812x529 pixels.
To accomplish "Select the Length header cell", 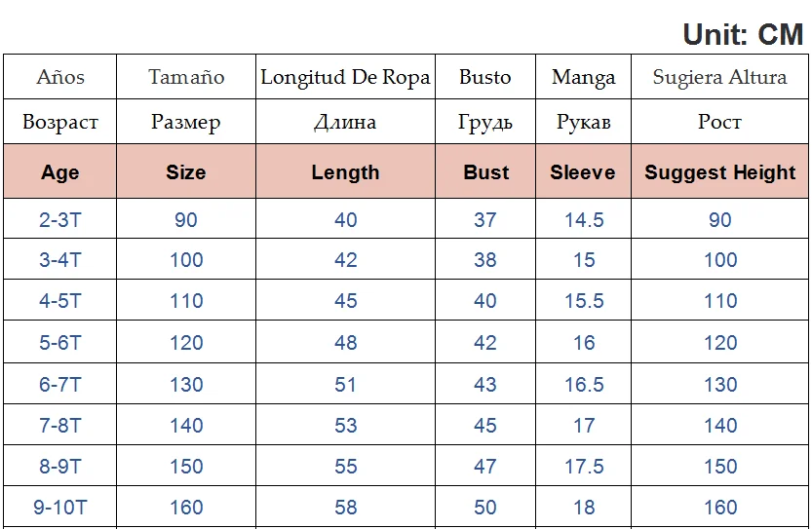I will (x=345, y=171).
